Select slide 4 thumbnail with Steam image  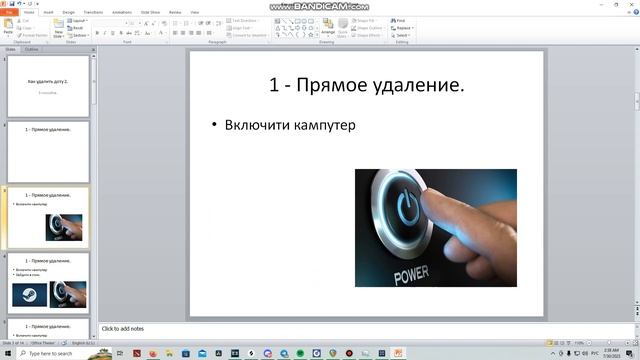pyautogui.click(x=48, y=283)
